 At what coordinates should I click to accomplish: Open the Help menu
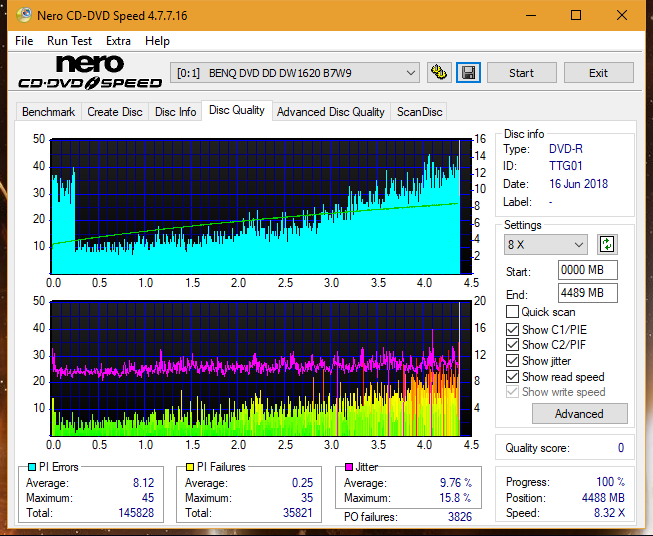coord(157,41)
